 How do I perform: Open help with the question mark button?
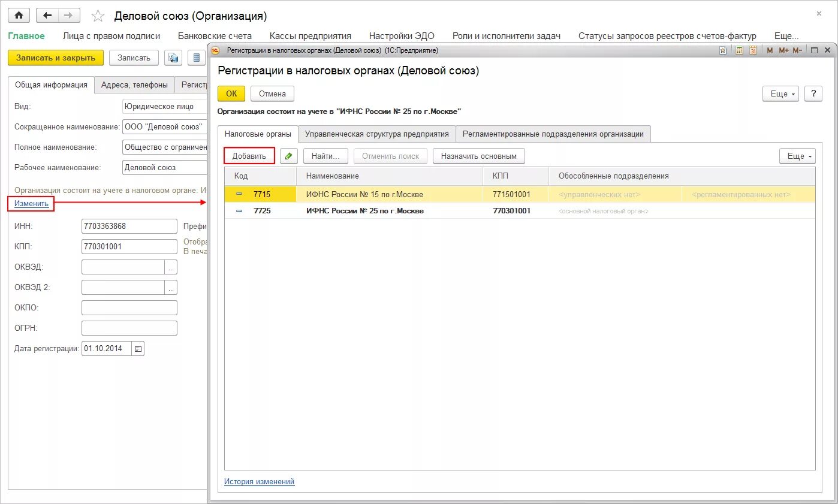pos(813,93)
